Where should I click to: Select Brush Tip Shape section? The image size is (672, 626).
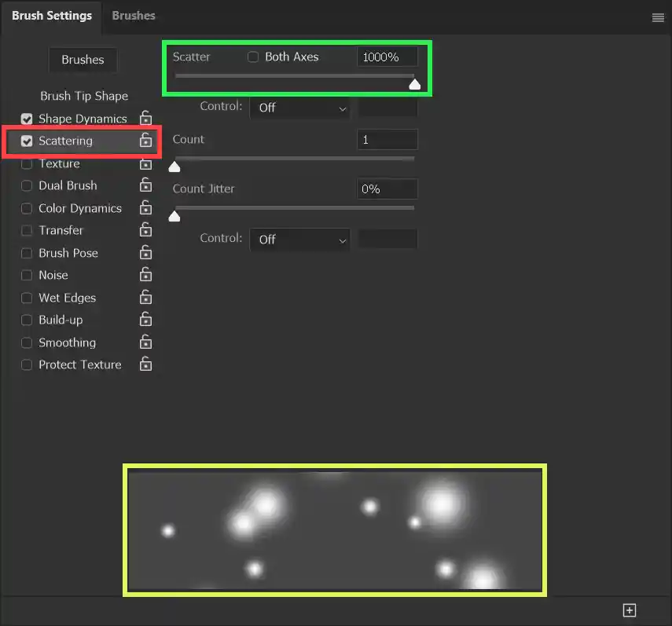pyautogui.click(x=84, y=96)
